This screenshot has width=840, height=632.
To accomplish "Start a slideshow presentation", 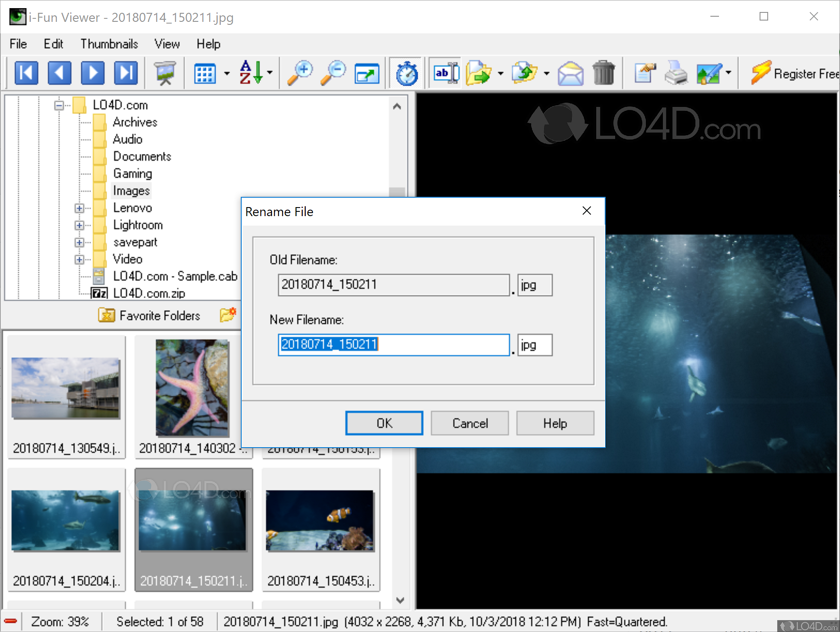I will click(165, 73).
